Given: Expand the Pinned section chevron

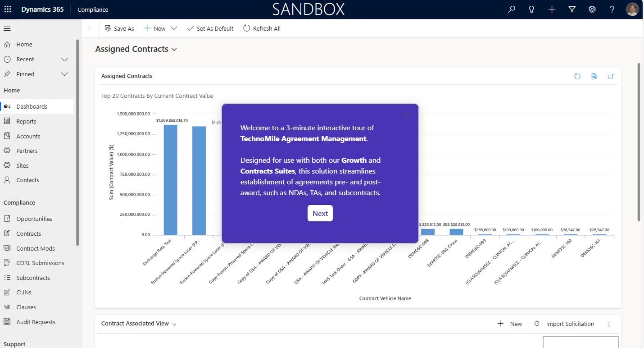Looking at the screenshot, I should [x=64, y=74].
